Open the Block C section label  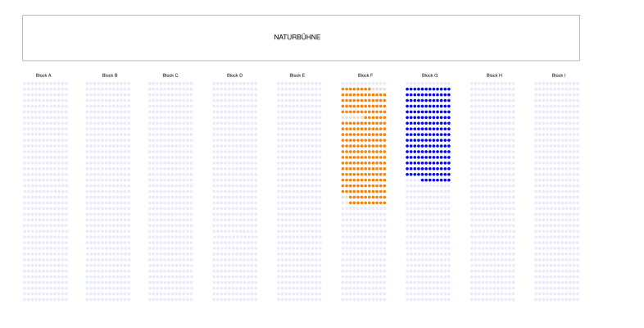coord(170,75)
